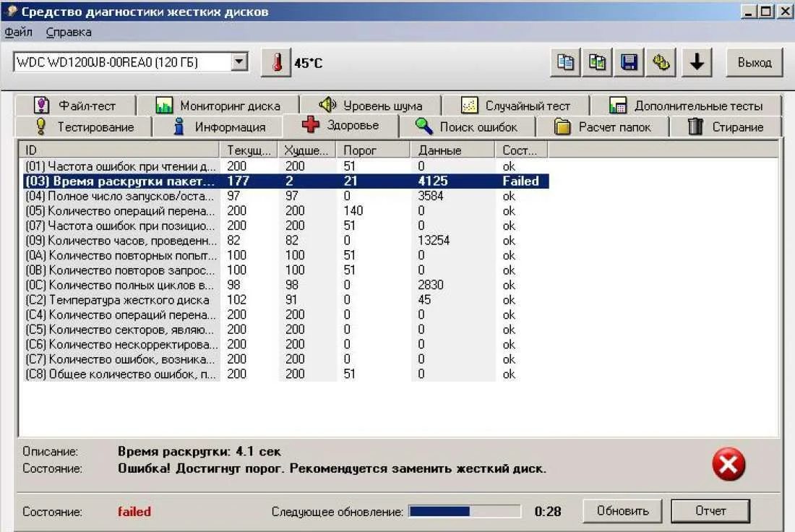
Task: Click the thermometer temperature icon
Action: point(276,63)
